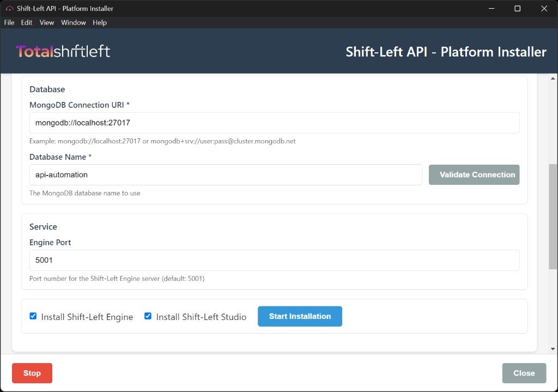Click the Shift-Left app icon in title bar

click(x=8, y=8)
